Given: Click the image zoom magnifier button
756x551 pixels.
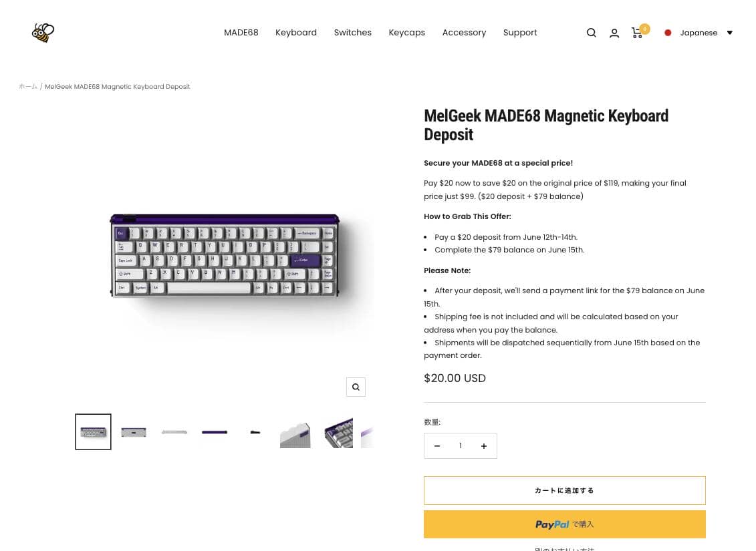Looking at the screenshot, I should tap(356, 387).
